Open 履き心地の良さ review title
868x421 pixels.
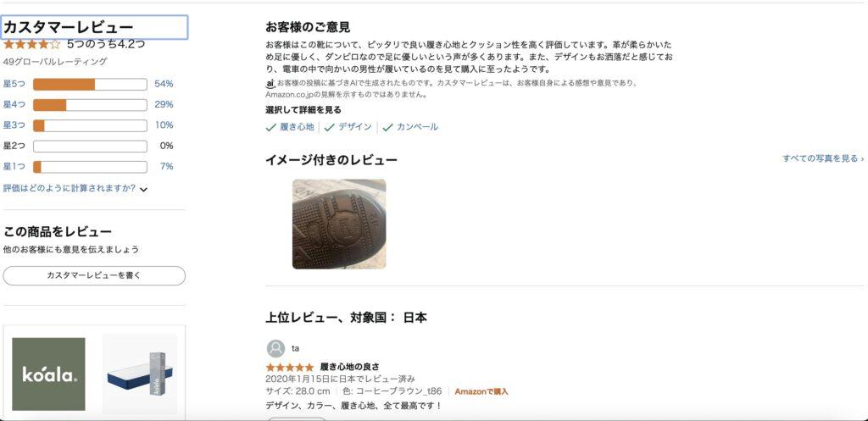[350, 368]
